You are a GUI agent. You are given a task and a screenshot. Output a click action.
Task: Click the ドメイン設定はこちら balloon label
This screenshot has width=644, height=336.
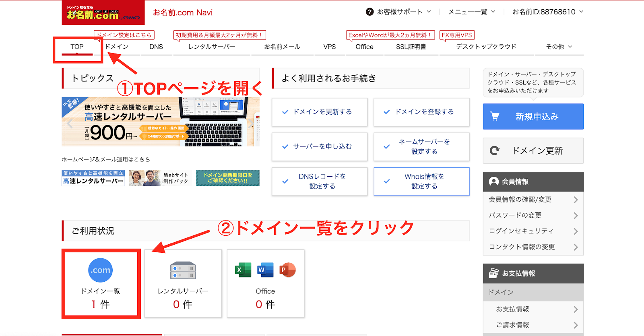tap(124, 35)
